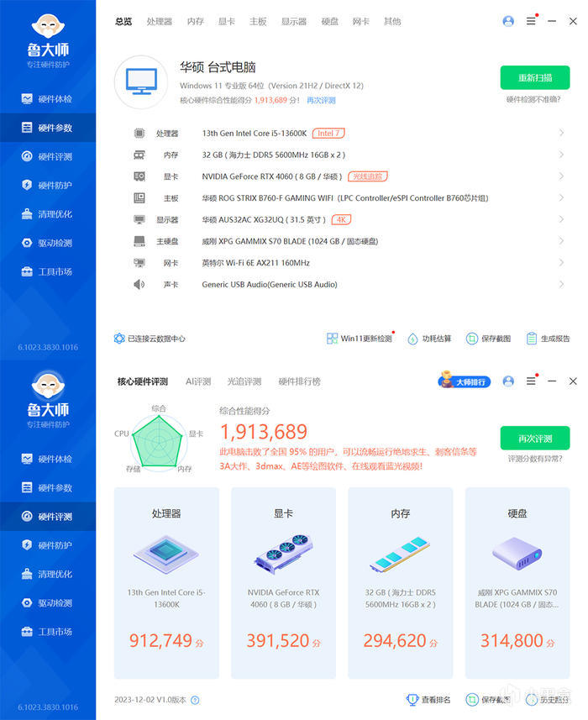The width and height of the screenshot is (588, 720).
Task: Switch to the 网卡 tab
Action: point(361,22)
